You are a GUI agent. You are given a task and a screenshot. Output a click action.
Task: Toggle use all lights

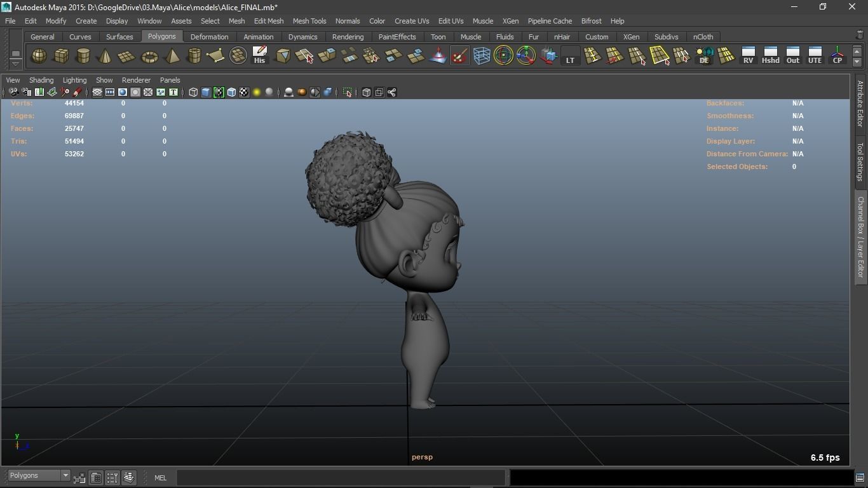pyautogui.click(x=257, y=93)
